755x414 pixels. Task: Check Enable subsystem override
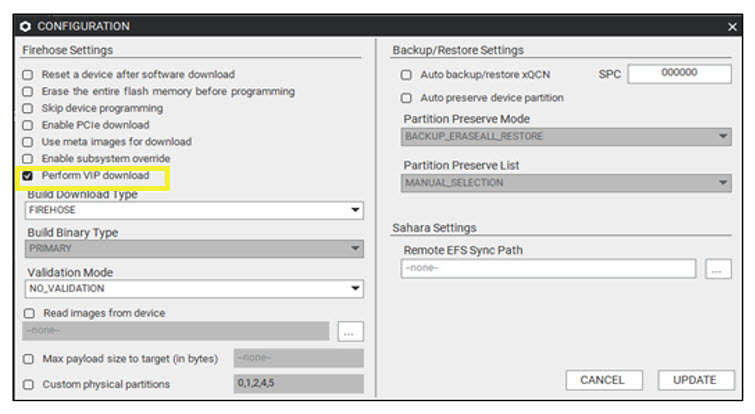[x=28, y=158]
